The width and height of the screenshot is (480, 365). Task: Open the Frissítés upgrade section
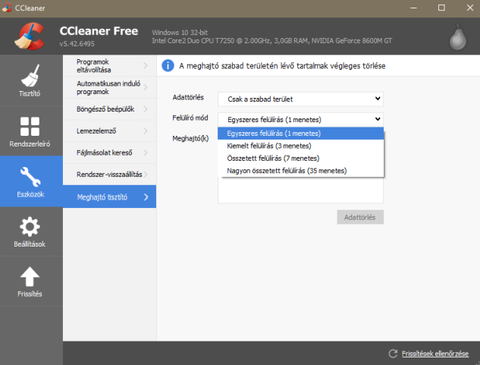31,282
